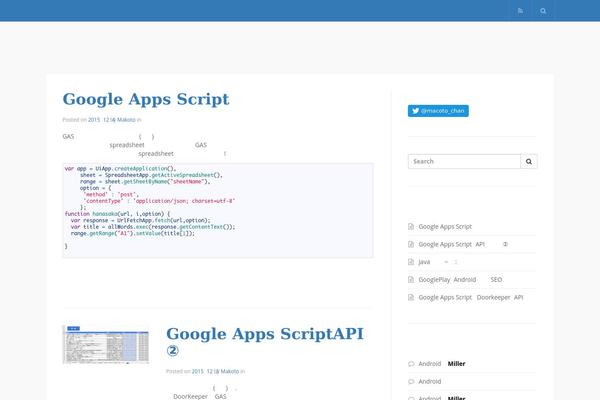Click document icon beside "Doorkeeper API" post
This screenshot has height=400, width=600.
point(411,297)
